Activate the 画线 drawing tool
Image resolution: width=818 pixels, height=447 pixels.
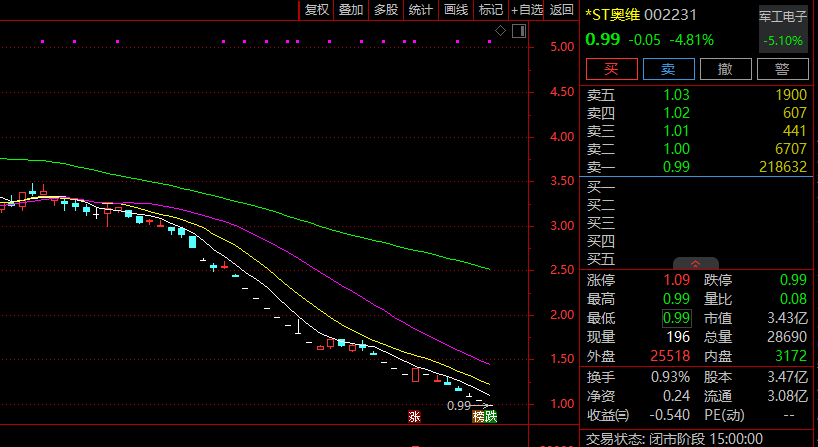[456, 10]
